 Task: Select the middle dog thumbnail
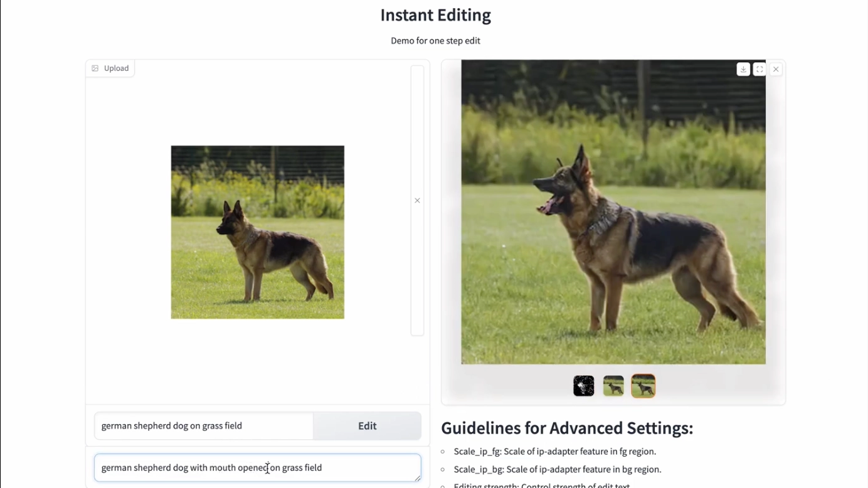point(613,386)
